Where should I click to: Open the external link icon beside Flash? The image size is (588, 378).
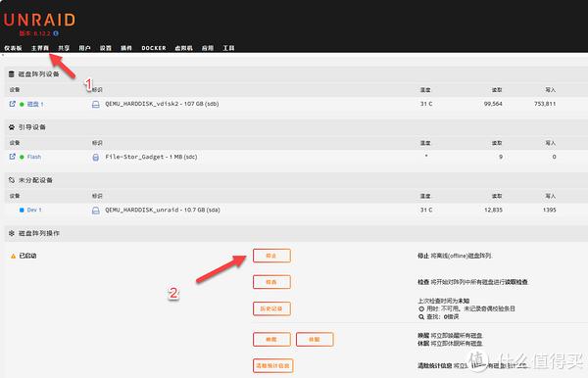coord(13,157)
